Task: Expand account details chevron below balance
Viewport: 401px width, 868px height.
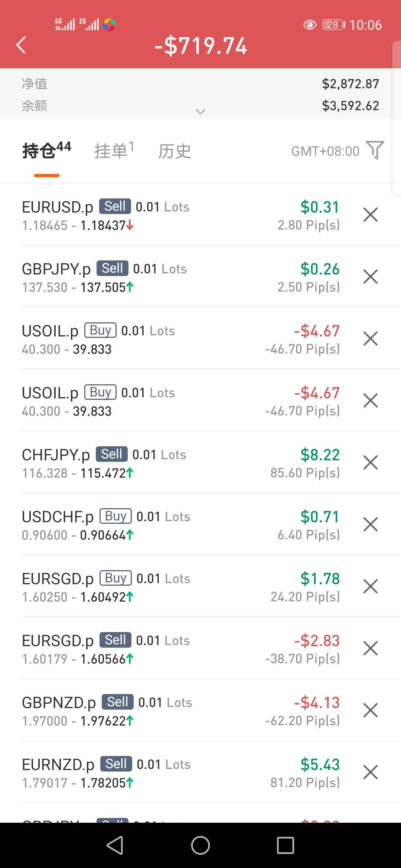Action: 200,111
